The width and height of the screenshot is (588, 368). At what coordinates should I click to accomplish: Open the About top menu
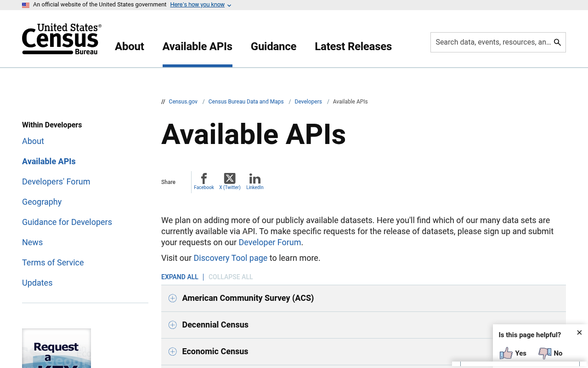click(x=130, y=46)
